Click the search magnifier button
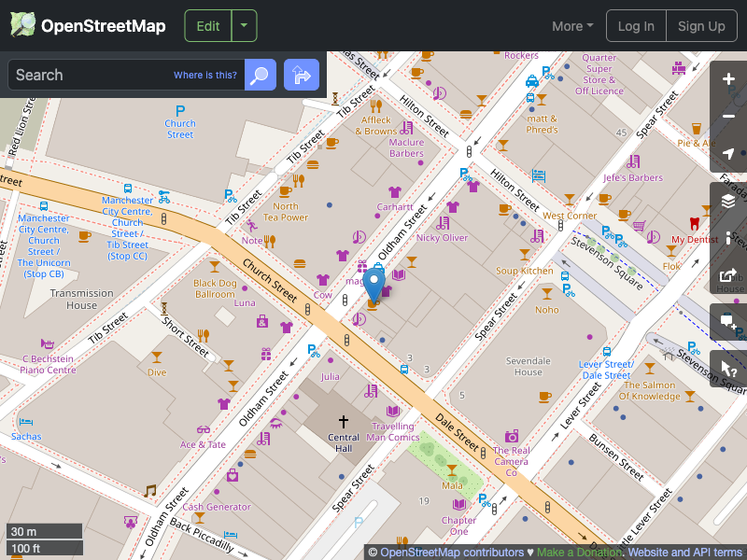 [260, 75]
